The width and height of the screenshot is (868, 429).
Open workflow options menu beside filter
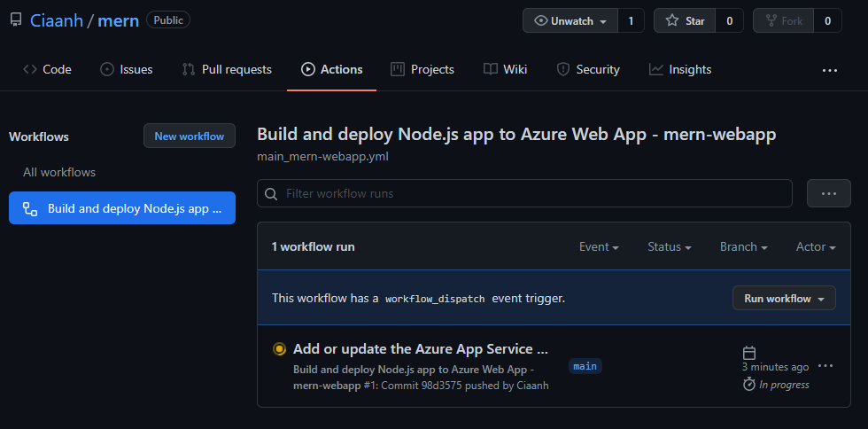(x=829, y=193)
